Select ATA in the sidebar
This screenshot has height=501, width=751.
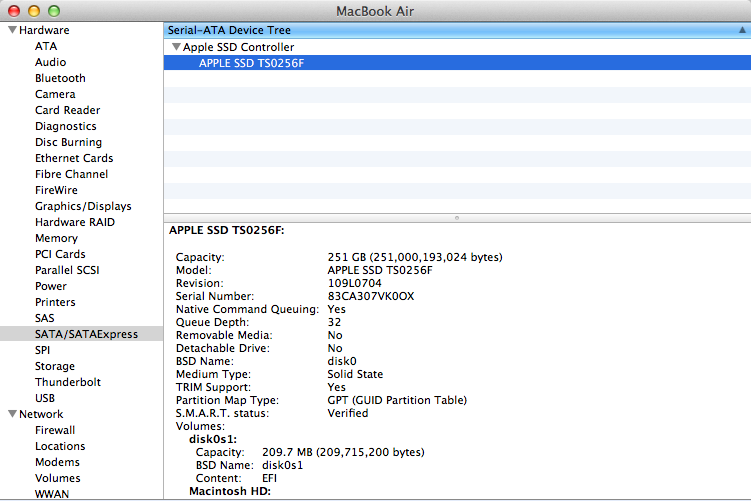[x=46, y=46]
